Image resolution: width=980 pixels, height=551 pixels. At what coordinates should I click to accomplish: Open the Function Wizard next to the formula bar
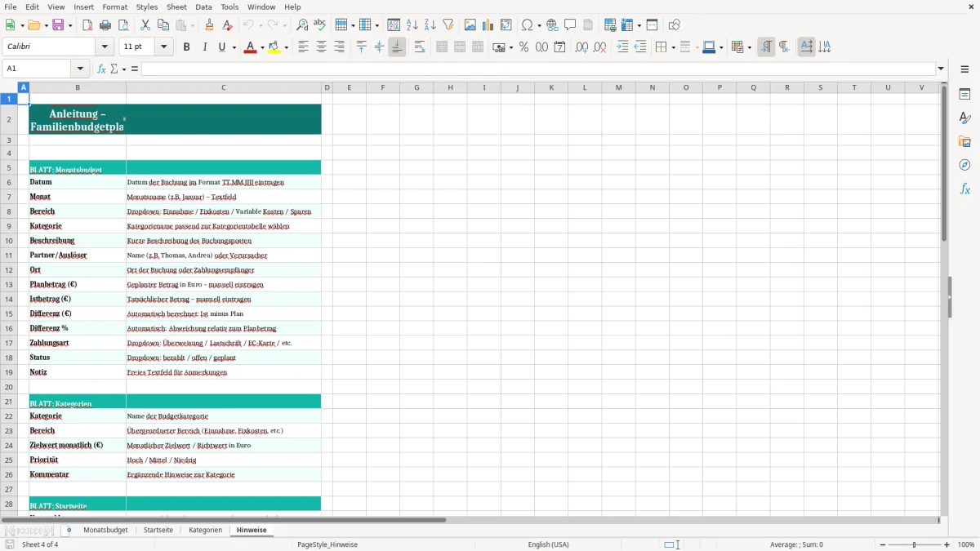101,69
